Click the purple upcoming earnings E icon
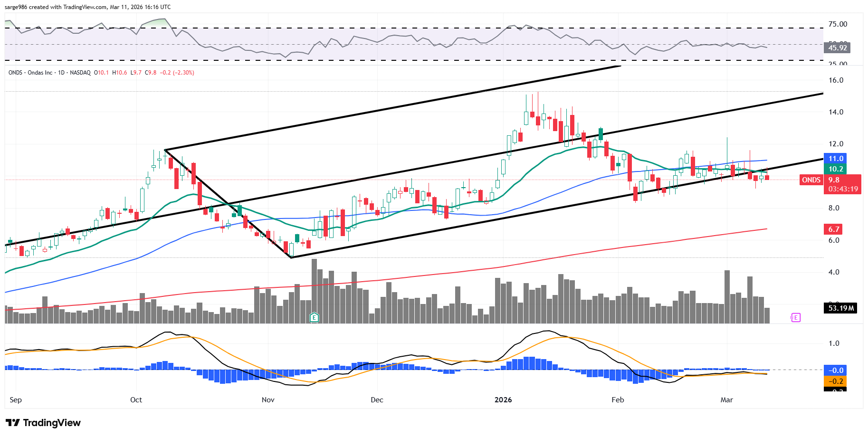Viewport: 868px width, 437px height. coord(795,317)
